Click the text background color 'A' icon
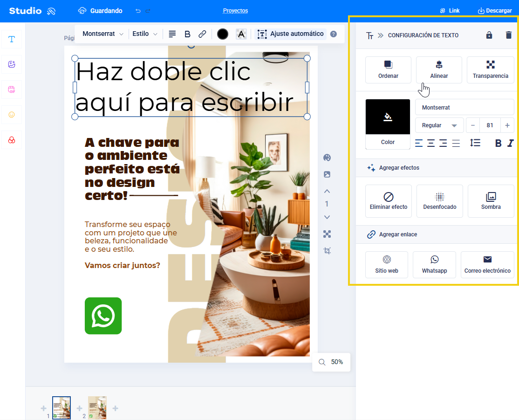Viewport: 519px width, 420px height. coord(241,34)
